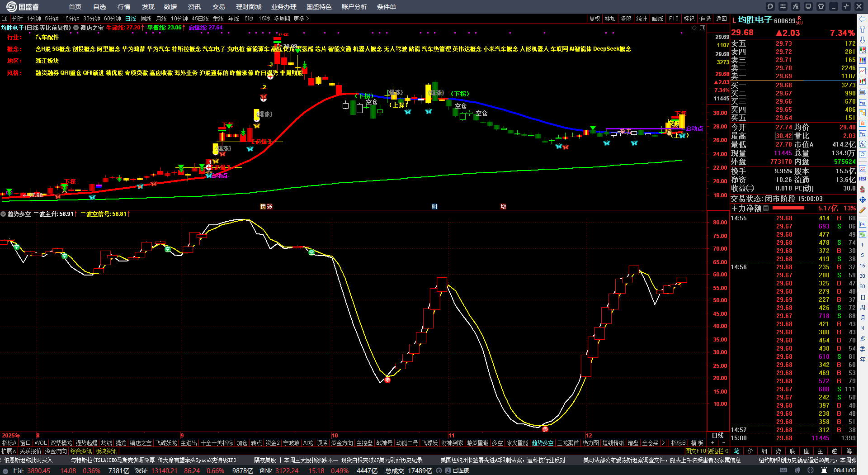The width and height of the screenshot is (868, 475).
Task: Switch chart period to 周线
Action: click(146, 19)
